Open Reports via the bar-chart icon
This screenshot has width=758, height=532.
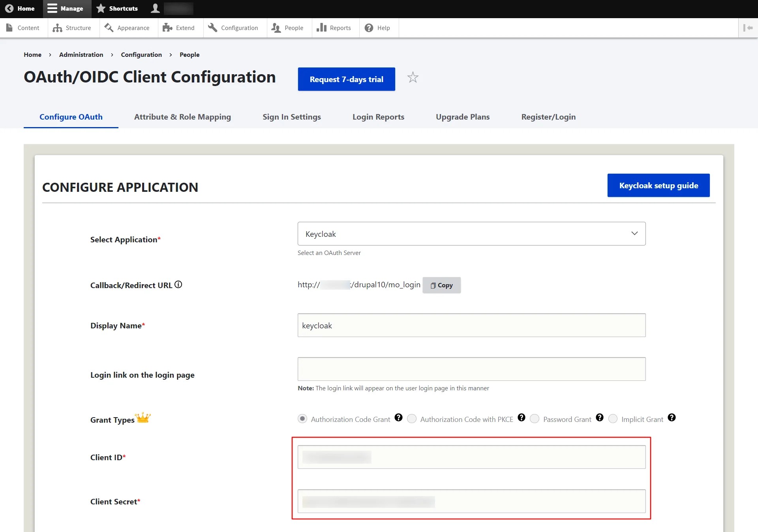coord(322,28)
